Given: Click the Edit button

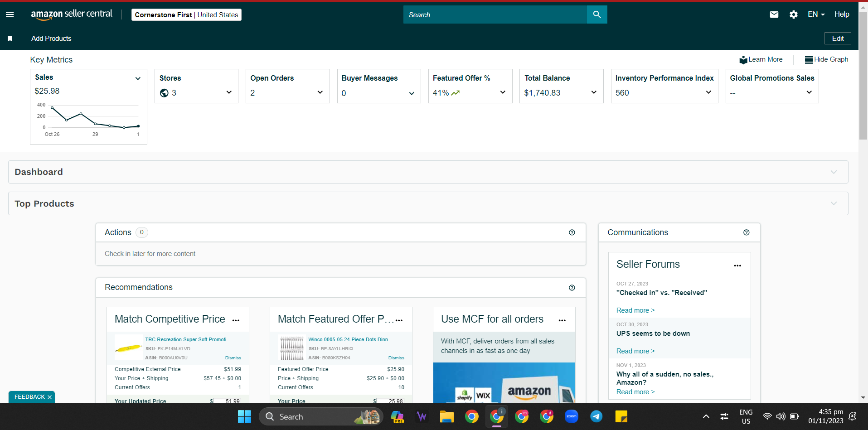Looking at the screenshot, I should (x=838, y=39).
